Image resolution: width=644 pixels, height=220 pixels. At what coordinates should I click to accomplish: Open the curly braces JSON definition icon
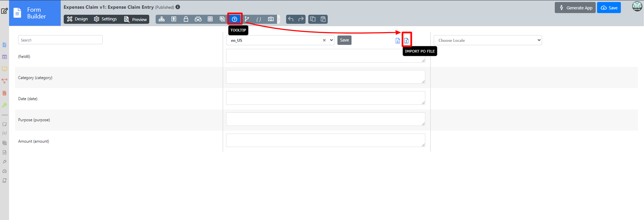259,19
